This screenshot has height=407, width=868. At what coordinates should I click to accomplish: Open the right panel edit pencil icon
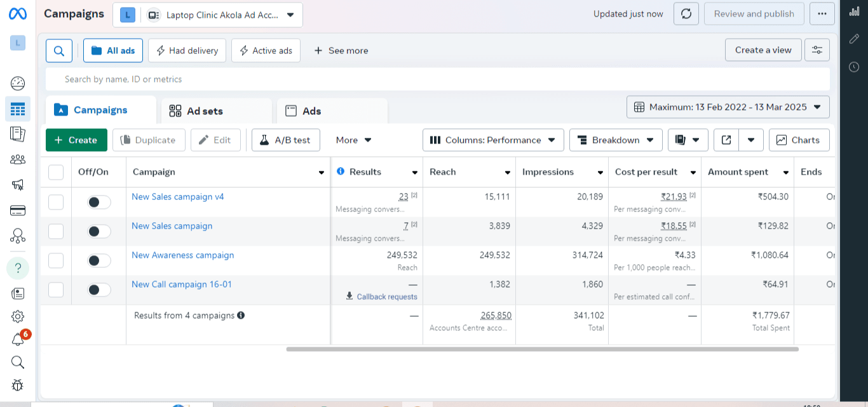(x=854, y=39)
